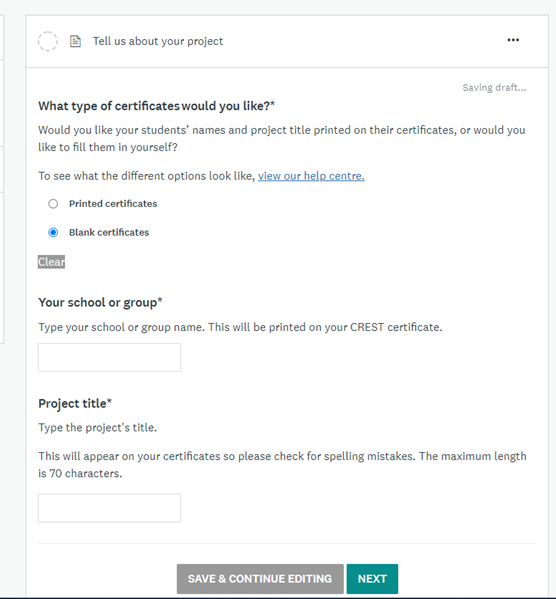This screenshot has width=556, height=599.
Task: Click the Blank certificates label text
Action: [109, 232]
